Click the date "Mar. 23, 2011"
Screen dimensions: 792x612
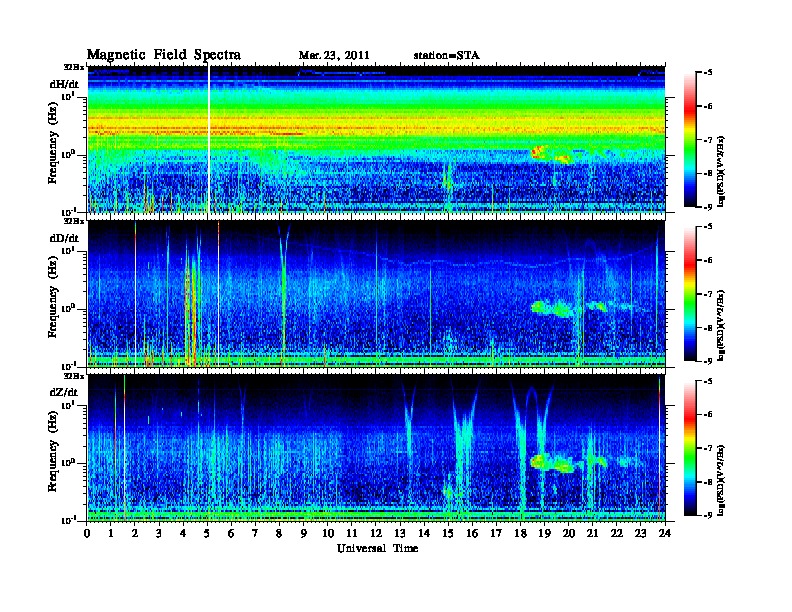334,56
